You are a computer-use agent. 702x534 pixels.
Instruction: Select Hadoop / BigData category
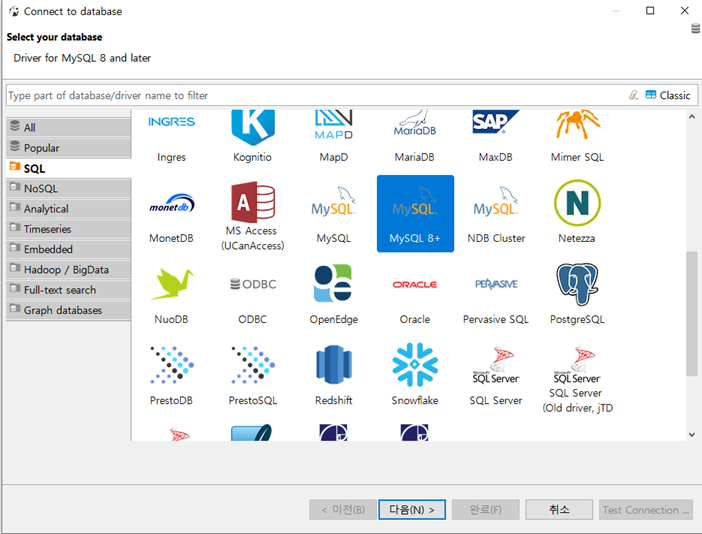[68, 269]
